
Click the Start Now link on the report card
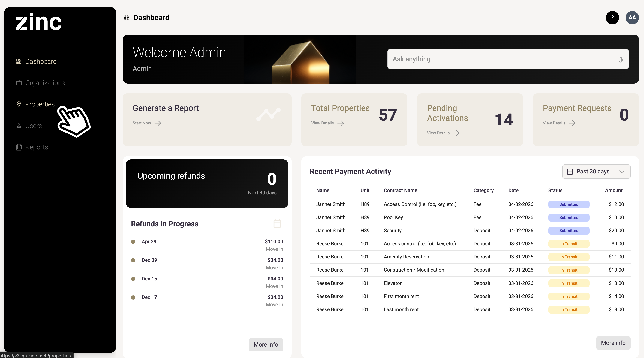coord(142,123)
